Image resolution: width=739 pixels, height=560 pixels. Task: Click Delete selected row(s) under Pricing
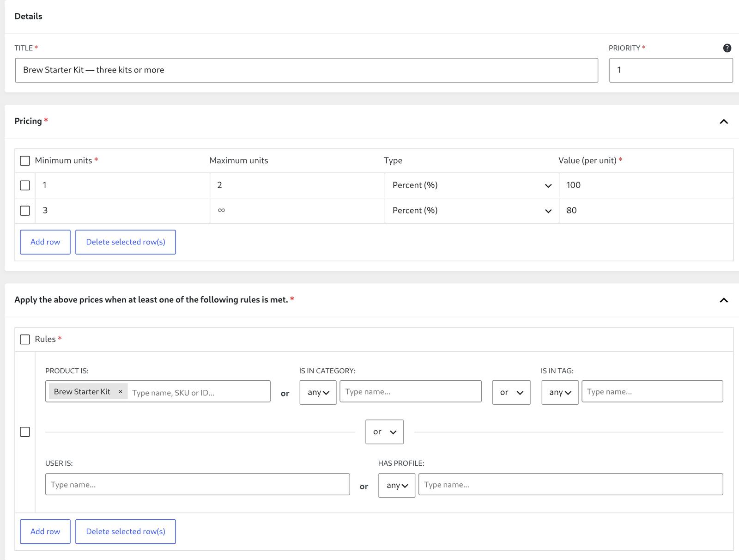pos(126,242)
